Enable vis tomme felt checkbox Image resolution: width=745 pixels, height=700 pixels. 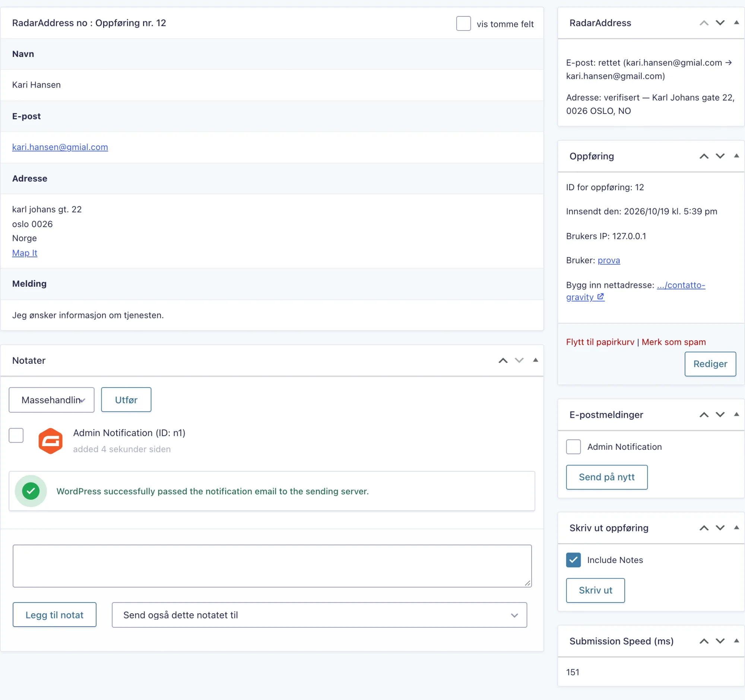463,23
